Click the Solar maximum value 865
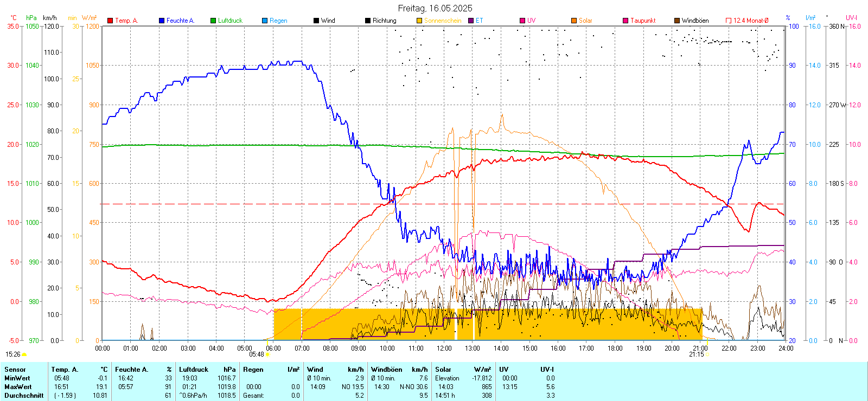This screenshot has height=401, width=868. (487, 387)
